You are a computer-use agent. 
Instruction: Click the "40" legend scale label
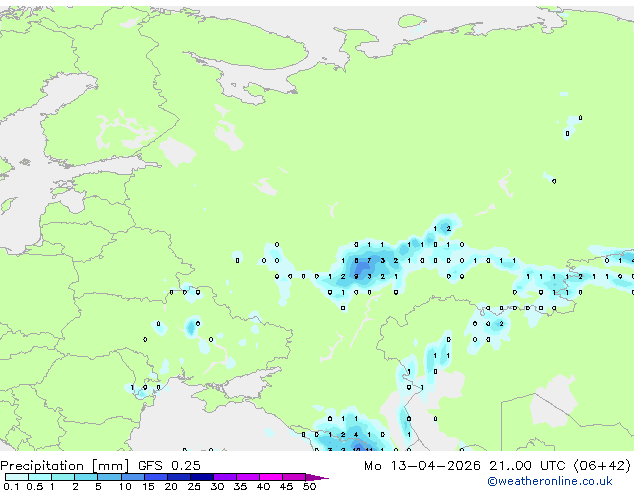tap(263, 486)
